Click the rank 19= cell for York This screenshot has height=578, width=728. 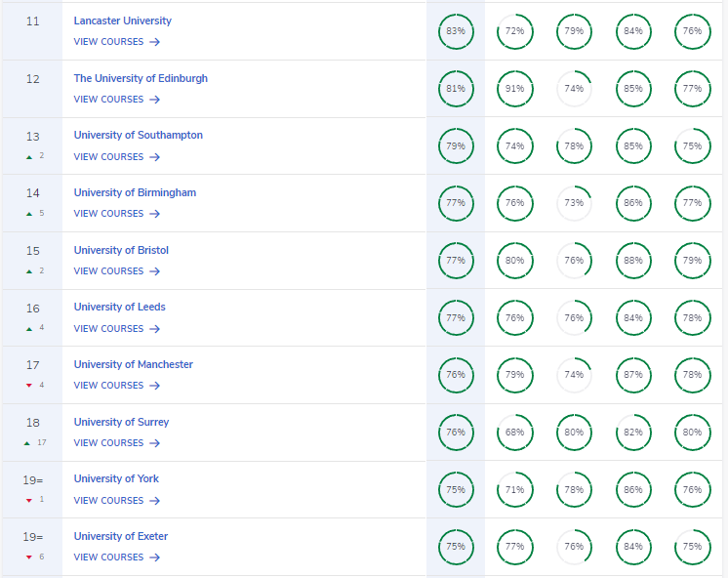tap(32, 480)
